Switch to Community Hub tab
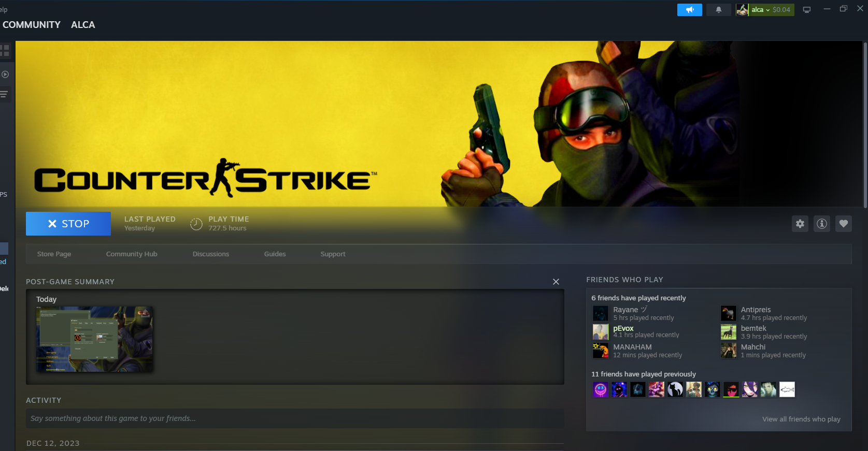This screenshot has width=868, height=451. tap(132, 254)
